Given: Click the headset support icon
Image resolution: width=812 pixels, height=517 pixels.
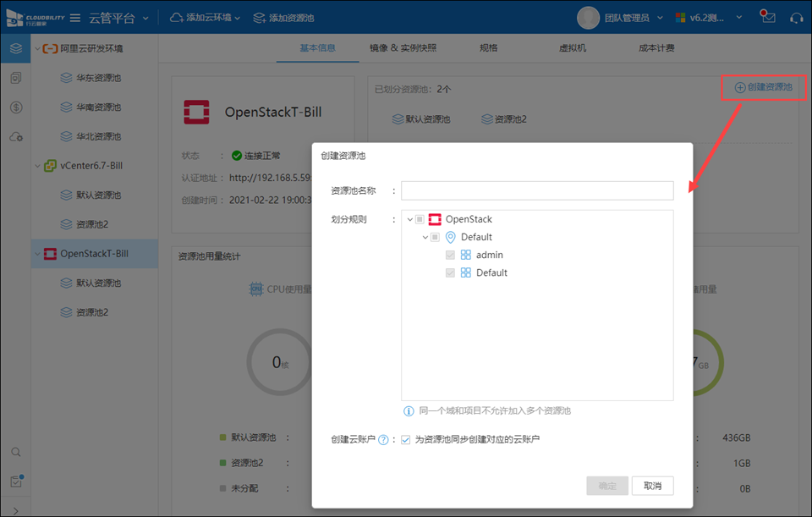Looking at the screenshot, I should pyautogui.click(x=795, y=18).
